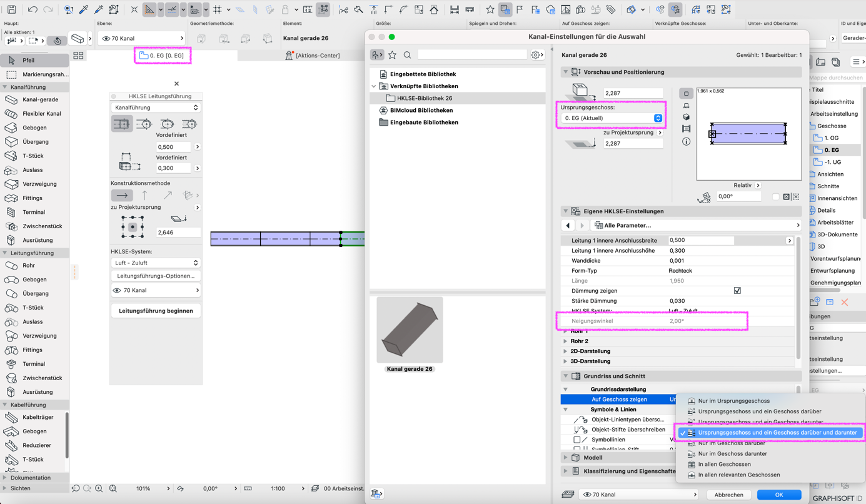
Task: Click the save icon in top toolbar
Action: tap(11, 9)
